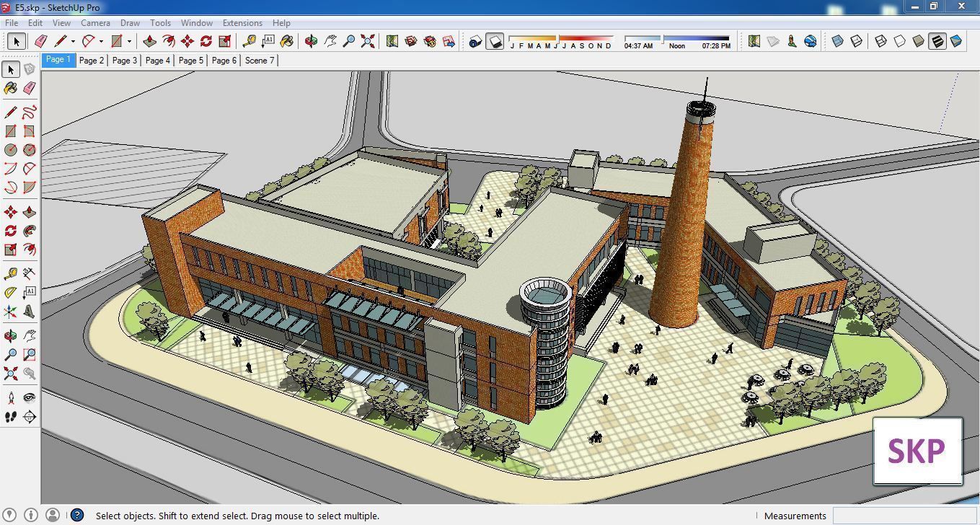The width and height of the screenshot is (980, 525).
Task: Switch to Shaded style
Action: click(x=919, y=41)
